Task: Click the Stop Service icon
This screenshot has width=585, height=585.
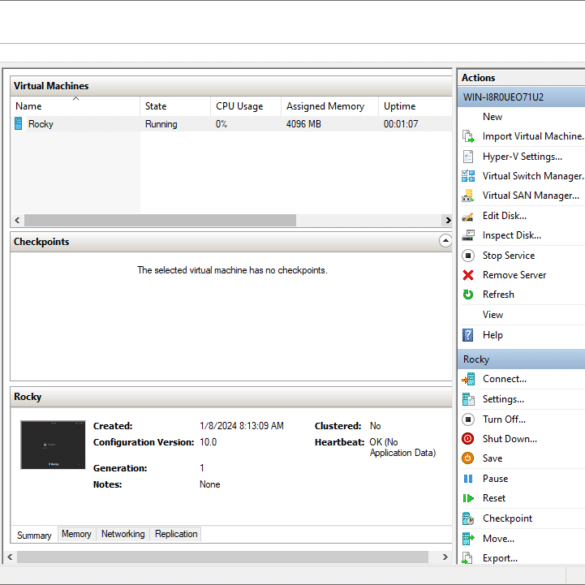Action: (468, 256)
